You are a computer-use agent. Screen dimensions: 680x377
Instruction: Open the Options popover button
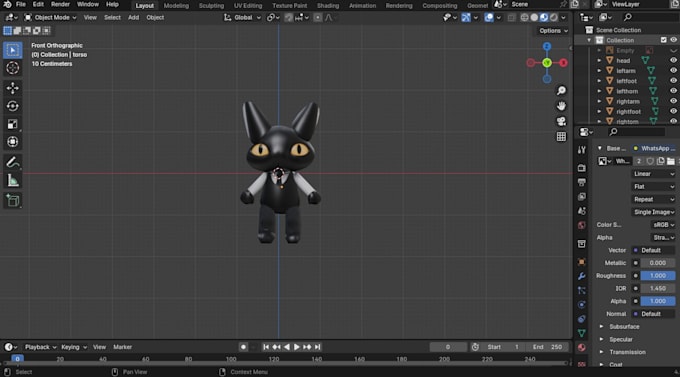[553, 31]
